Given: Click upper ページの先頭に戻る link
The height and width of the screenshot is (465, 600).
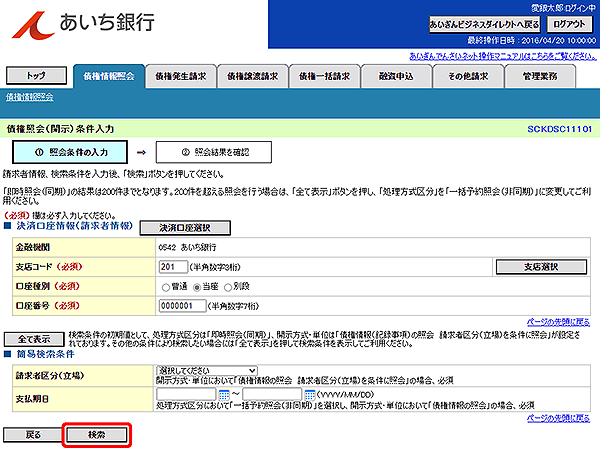Looking at the screenshot, I should click(558, 322).
